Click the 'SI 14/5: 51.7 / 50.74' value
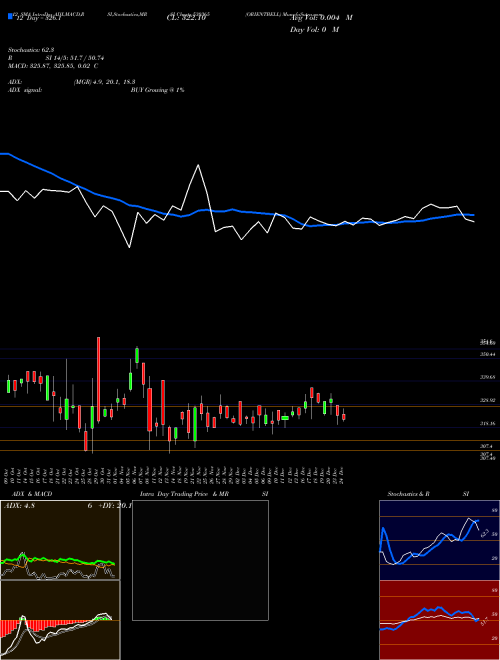This screenshot has width=500, height=660. pos(75,58)
